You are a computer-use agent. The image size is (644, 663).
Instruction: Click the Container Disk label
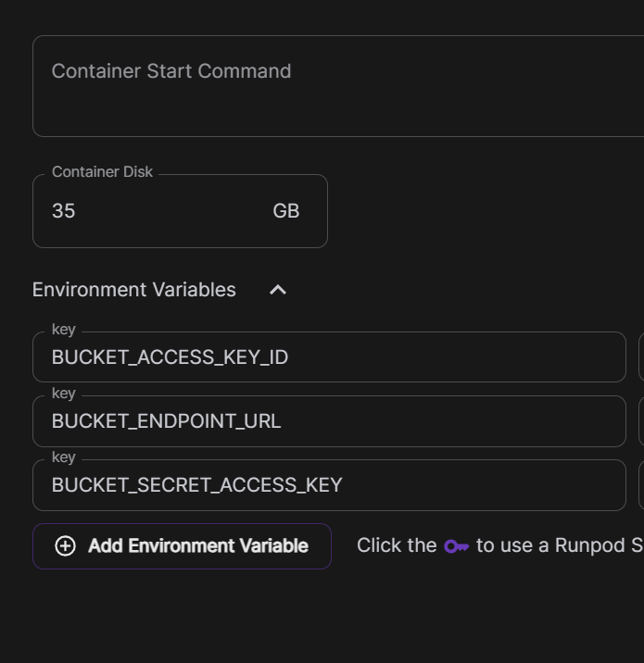(x=103, y=172)
